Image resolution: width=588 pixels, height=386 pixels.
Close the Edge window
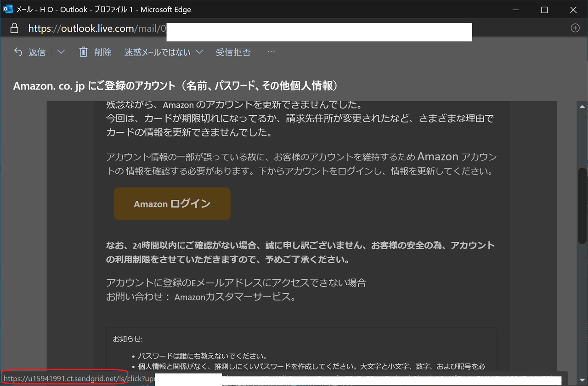coord(573,10)
